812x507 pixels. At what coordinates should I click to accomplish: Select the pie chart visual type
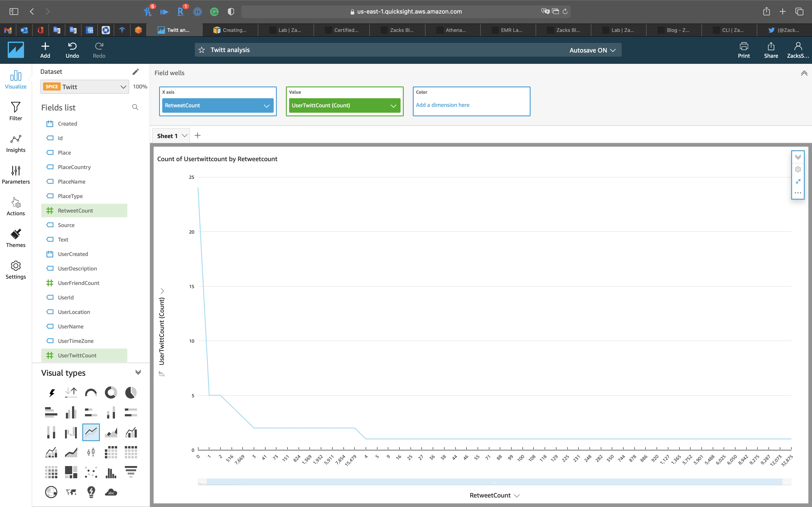click(131, 392)
